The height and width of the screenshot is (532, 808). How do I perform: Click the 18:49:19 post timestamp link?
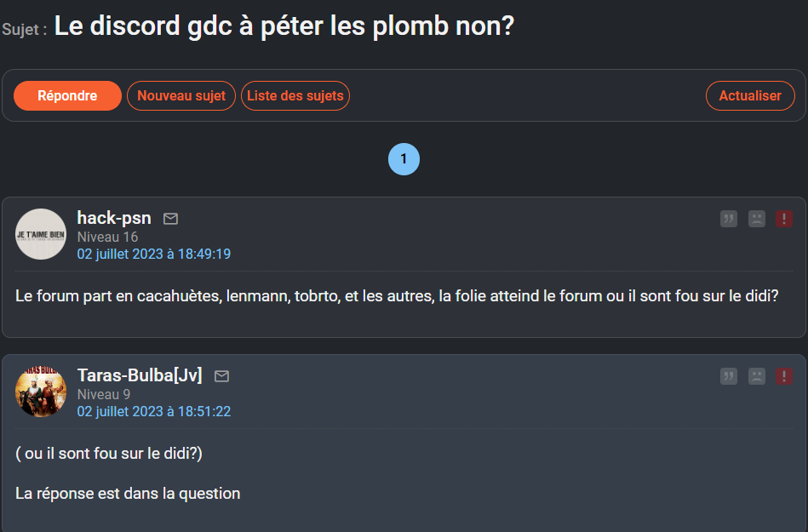(x=154, y=254)
